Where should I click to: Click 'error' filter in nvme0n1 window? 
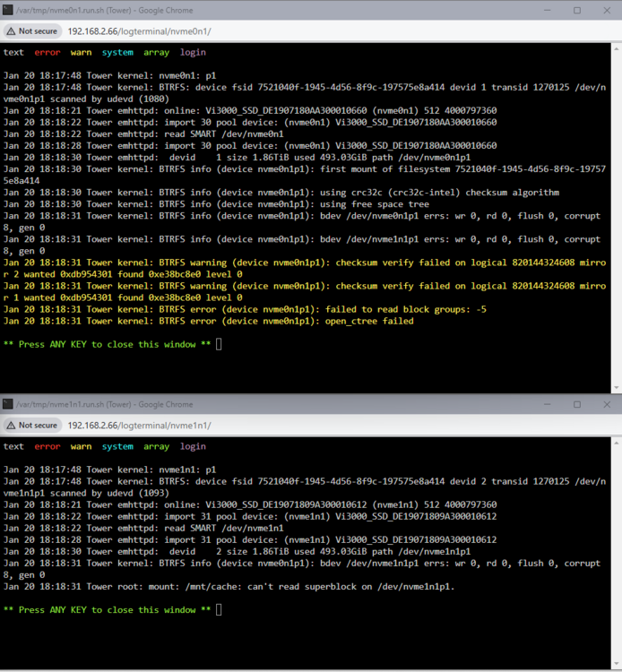(48, 52)
